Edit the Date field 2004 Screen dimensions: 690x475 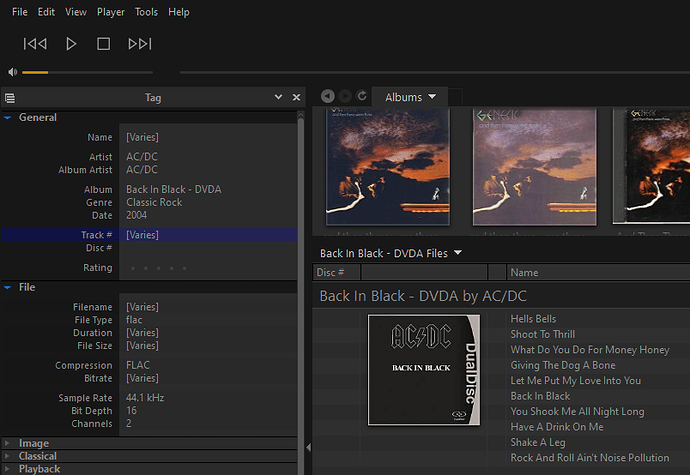[x=208, y=215]
